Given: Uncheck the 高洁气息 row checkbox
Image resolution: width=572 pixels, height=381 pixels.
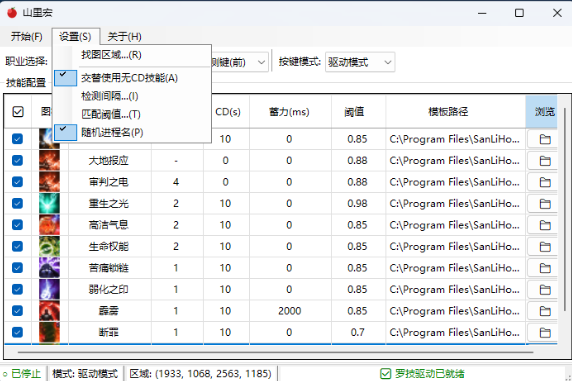Looking at the screenshot, I should tap(18, 225).
